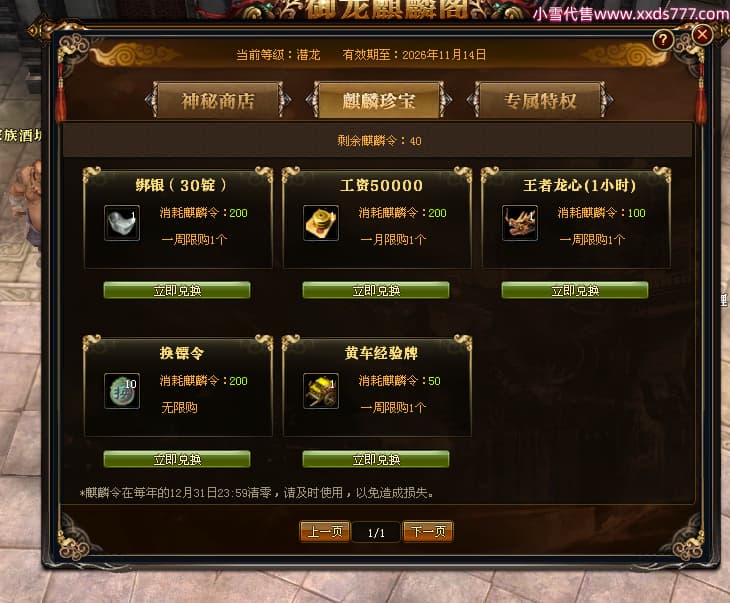The height and width of the screenshot is (603, 730).
Task: Exchange 工资50000 via 立即兑换 button
Action: click(376, 290)
